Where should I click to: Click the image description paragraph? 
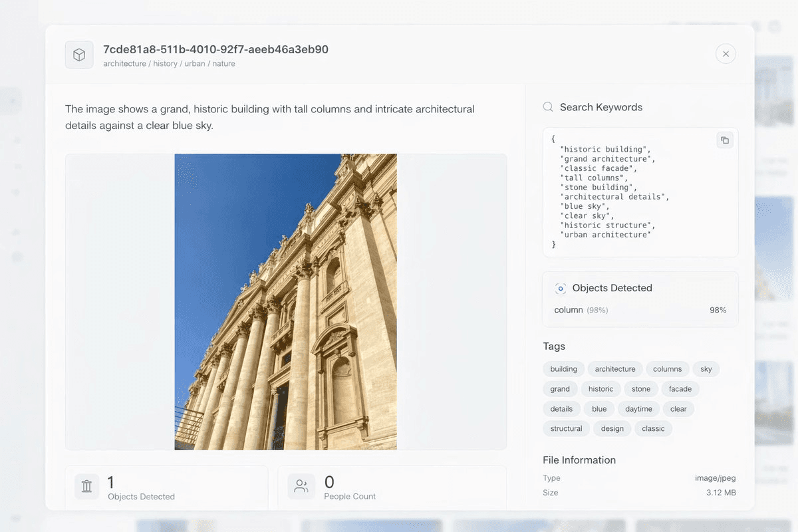coord(270,117)
